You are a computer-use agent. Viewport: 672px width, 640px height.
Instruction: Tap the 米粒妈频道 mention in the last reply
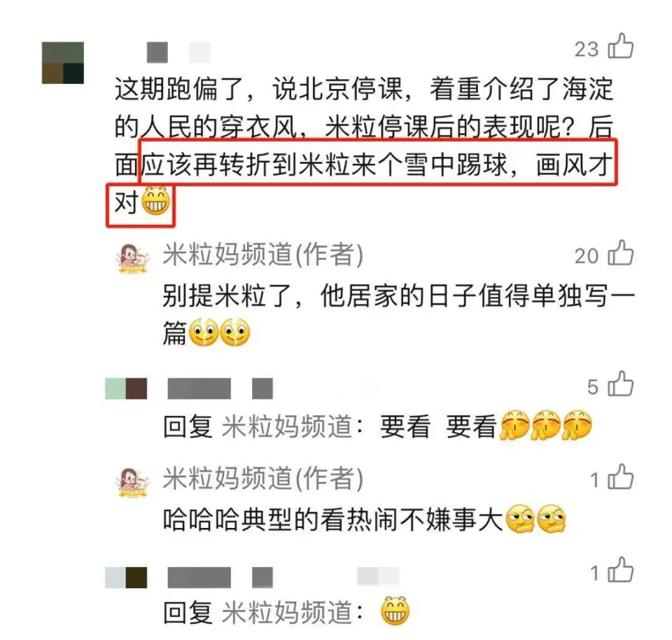tap(287, 612)
